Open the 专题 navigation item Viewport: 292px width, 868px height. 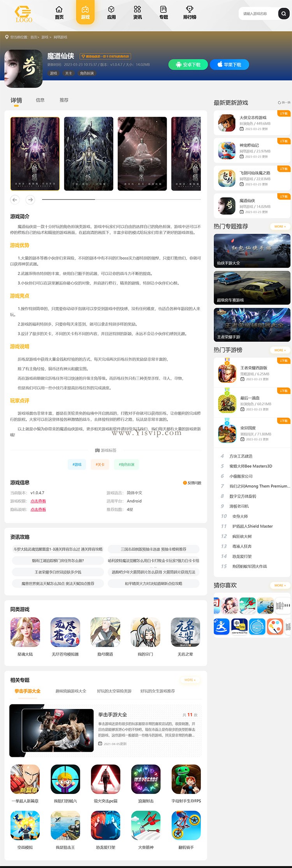164,13
